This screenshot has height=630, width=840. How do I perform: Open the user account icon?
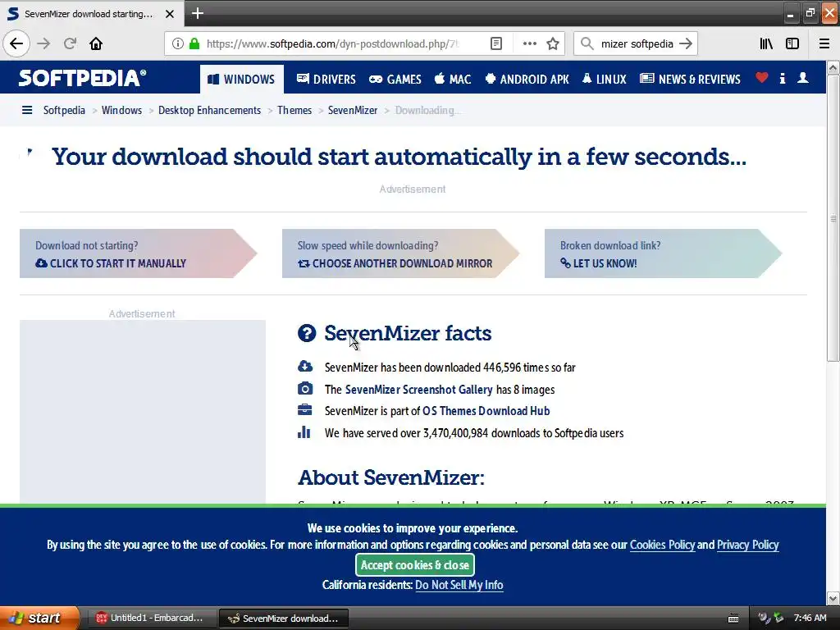tap(803, 78)
